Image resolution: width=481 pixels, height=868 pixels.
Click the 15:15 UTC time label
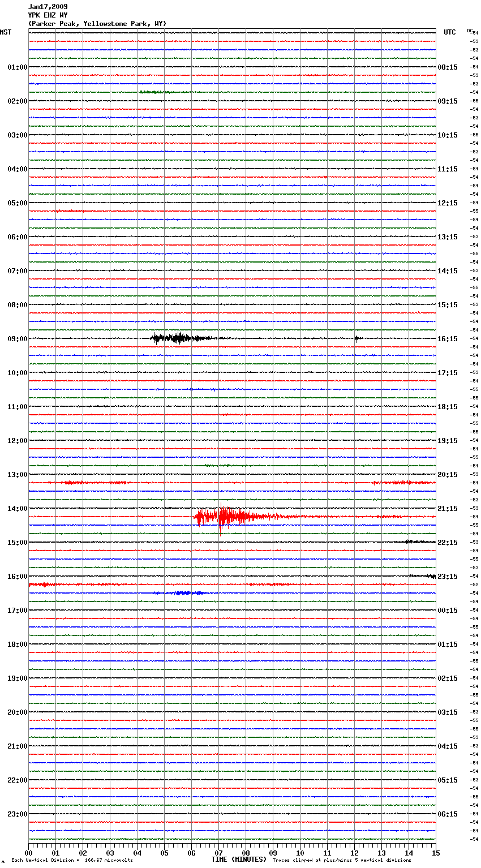pos(448,305)
